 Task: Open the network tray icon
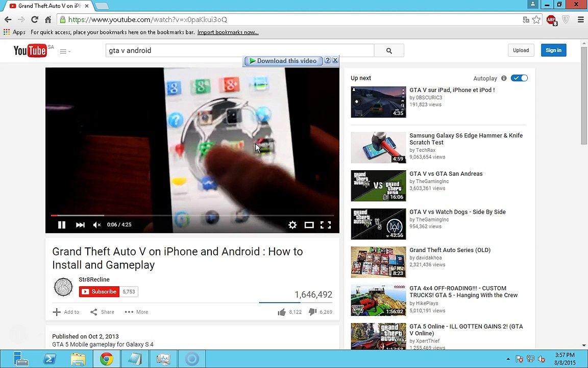coord(530,359)
